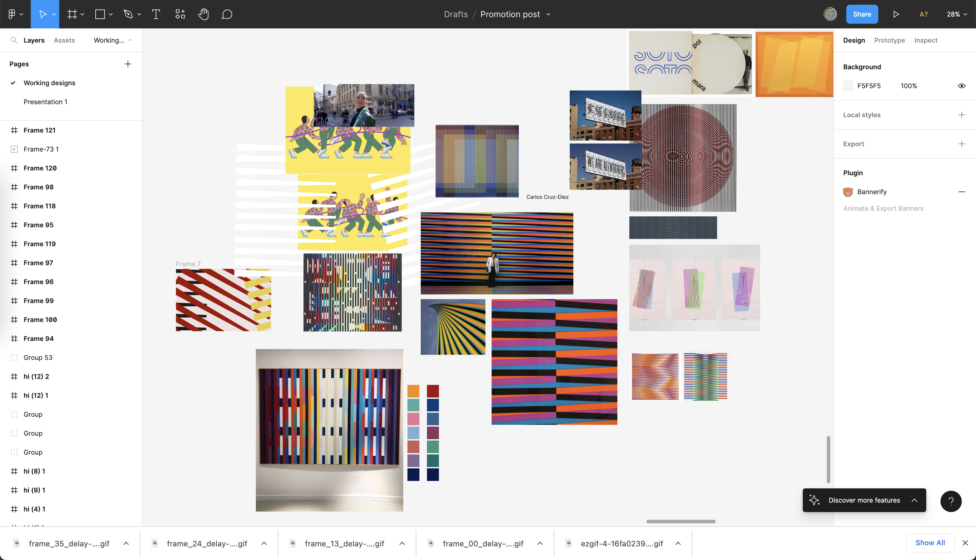976x560 pixels.
Task: Click the orange palette swatch on canvas
Action: coord(413,391)
